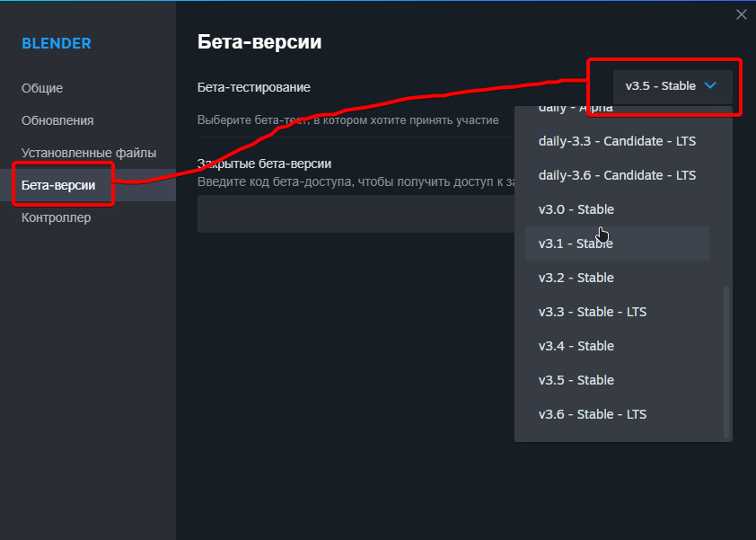Click the beta access code input field

point(356,214)
